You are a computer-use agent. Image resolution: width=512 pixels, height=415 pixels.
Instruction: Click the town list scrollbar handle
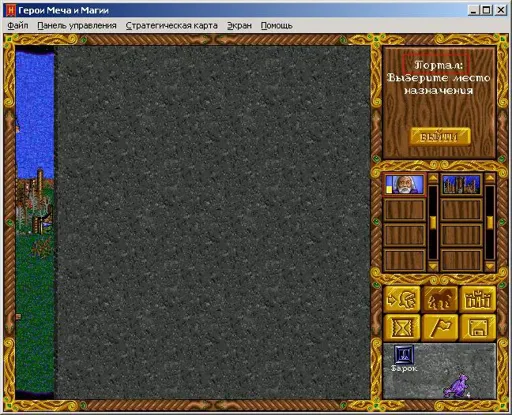[489, 223]
